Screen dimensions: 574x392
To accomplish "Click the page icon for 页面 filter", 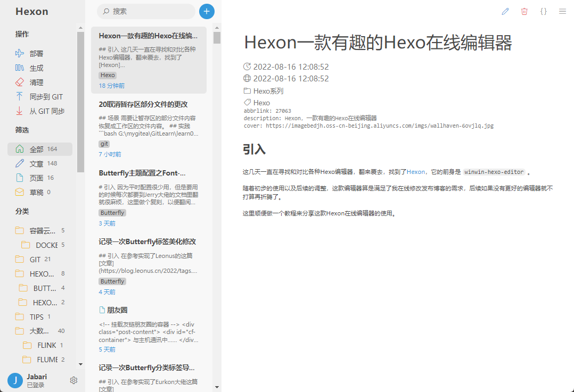I will click(x=19, y=178).
